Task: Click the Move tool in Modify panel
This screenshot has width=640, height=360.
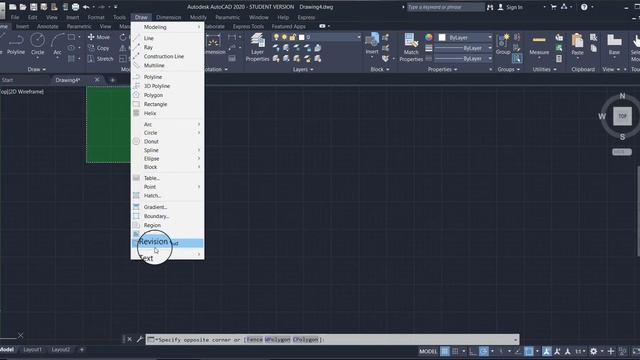Action: 99,37
